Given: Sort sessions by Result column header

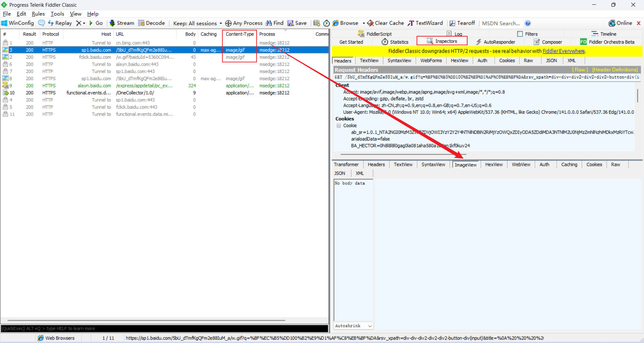Looking at the screenshot, I should click(29, 34).
